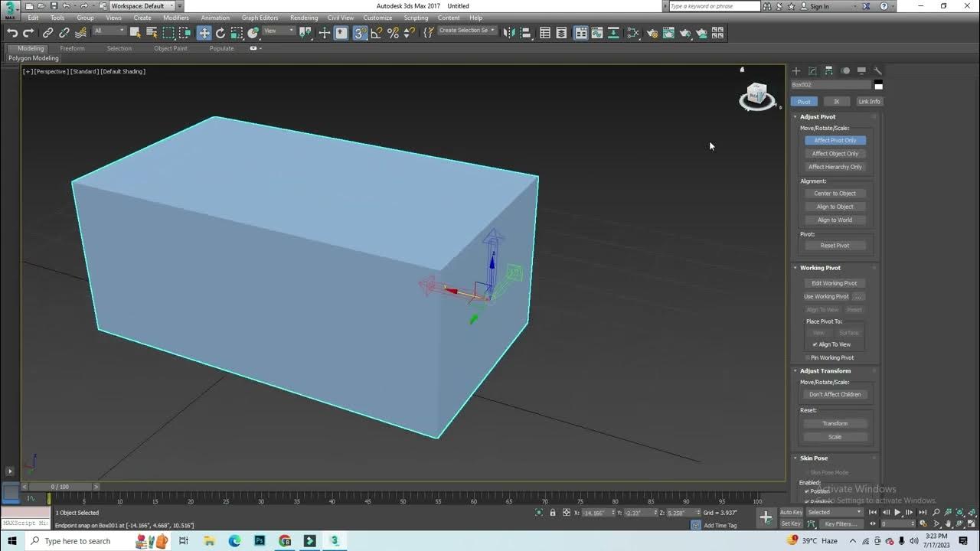This screenshot has width=980, height=551.
Task: Open the Rendering menu
Action: pos(304,18)
